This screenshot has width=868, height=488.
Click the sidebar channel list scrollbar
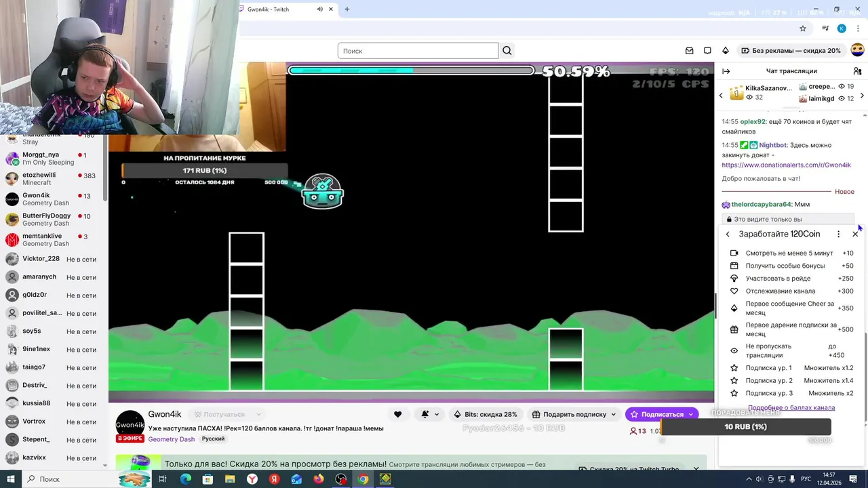click(104, 169)
